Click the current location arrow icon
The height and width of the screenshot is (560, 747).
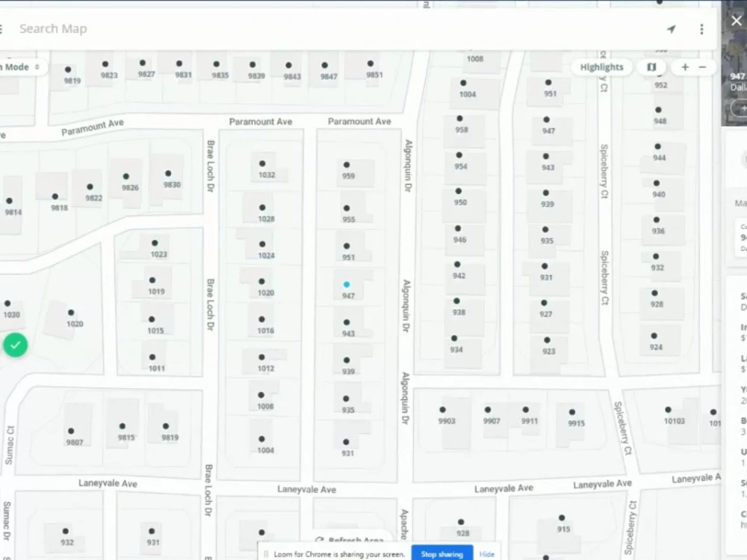(x=672, y=29)
